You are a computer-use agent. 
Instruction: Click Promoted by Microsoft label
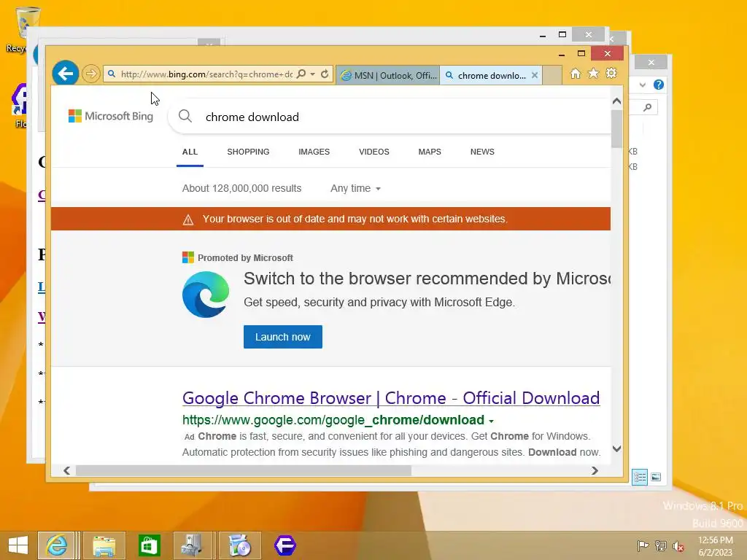pos(245,257)
